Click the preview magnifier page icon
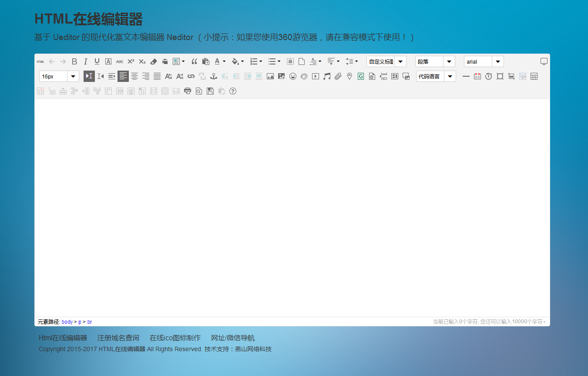 tap(199, 91)
